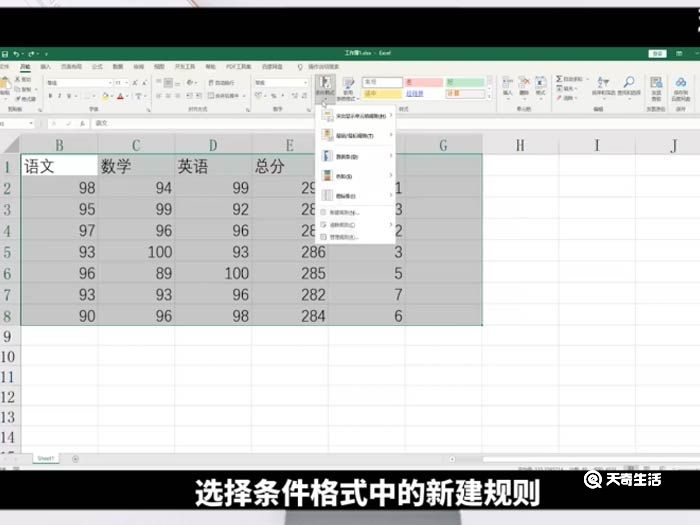Click the insert function fx icon

[x=83, y=123]
